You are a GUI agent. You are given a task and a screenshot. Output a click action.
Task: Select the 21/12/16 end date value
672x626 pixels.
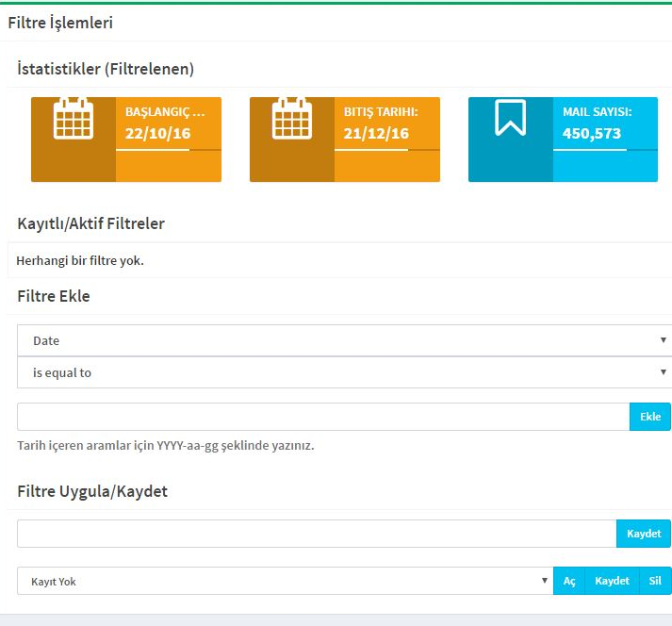[376, 134]
